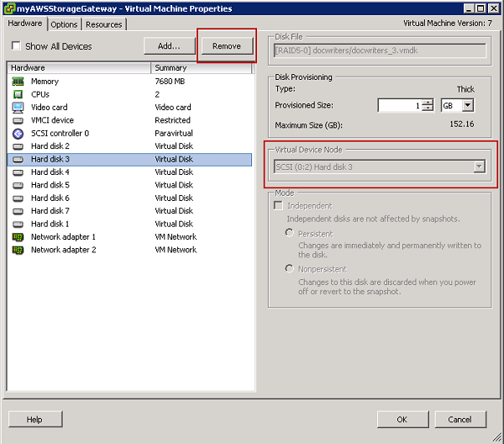Select the Persistent radio button

point(290,233)
